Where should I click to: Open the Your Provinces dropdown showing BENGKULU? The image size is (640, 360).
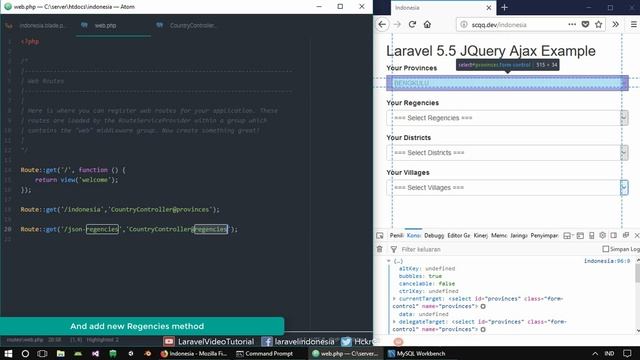pos(507,83)
